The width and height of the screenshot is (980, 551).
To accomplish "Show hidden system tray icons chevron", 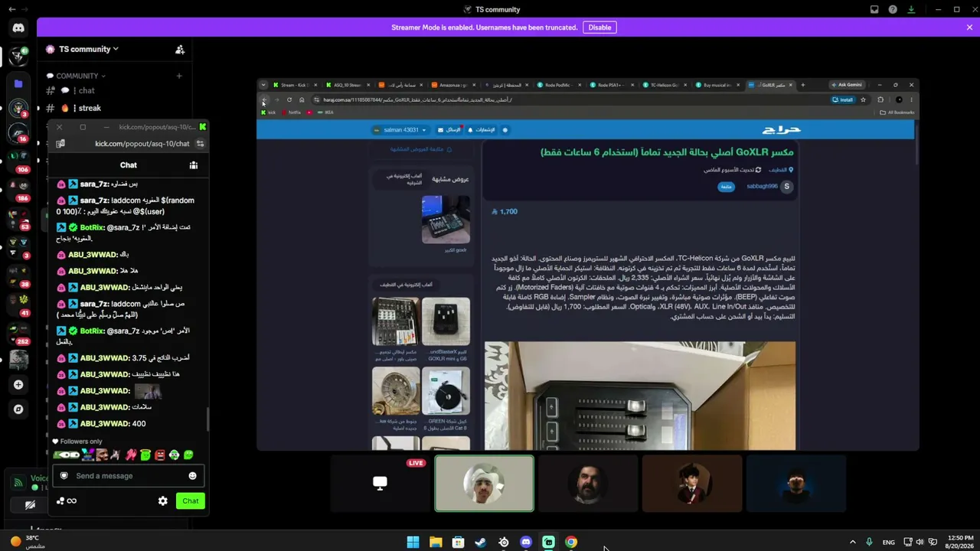I will coord(852,542).
